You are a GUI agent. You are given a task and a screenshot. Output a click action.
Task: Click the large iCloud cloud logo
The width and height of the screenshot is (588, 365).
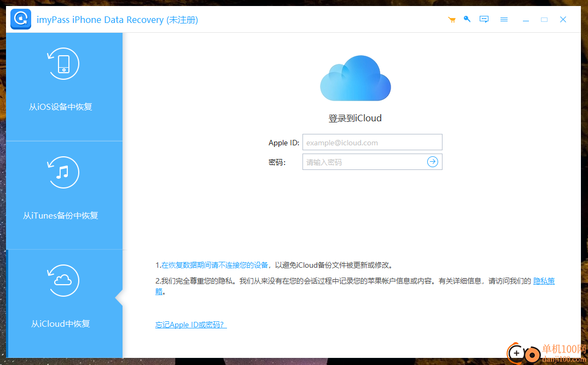[356, 78]
